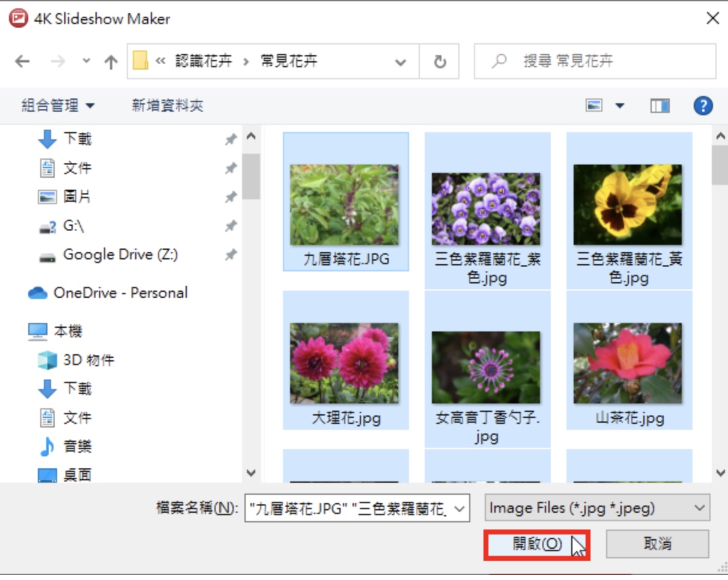Image resolution: width=728 pixels, height=580 pixels.
Task: Click the pin icon beside Google Drive (Z:)
Action: pos(231,255)
